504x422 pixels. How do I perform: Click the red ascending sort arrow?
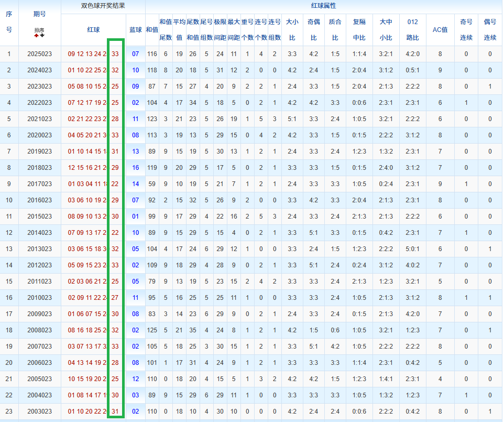(x=37, y=36)
